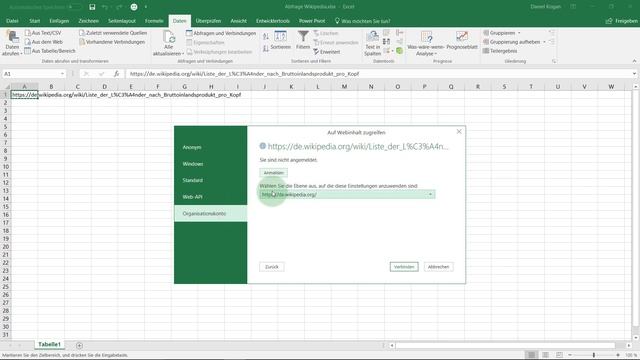The height and width of the screenshot is (360, 640).
Task: Switch to Page Layout view in status bar
Action: (x=545, y=355)
